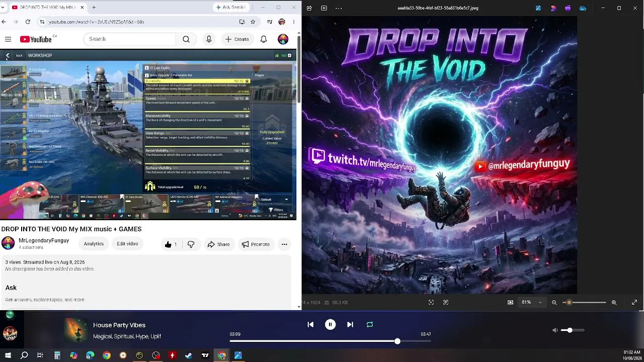Like the video with thumbs up
Viewport: 644px width, 362px height.
pos(171,244)
